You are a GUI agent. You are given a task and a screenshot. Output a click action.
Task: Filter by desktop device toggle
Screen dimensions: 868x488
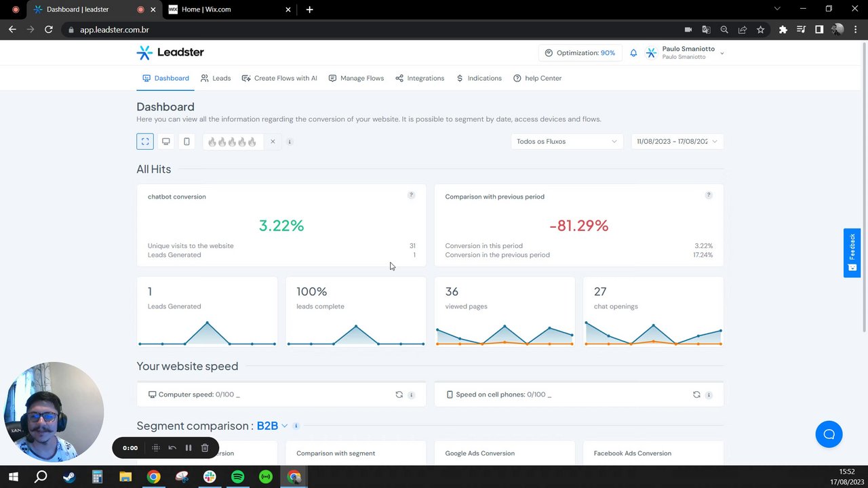(x=165, y=142)
